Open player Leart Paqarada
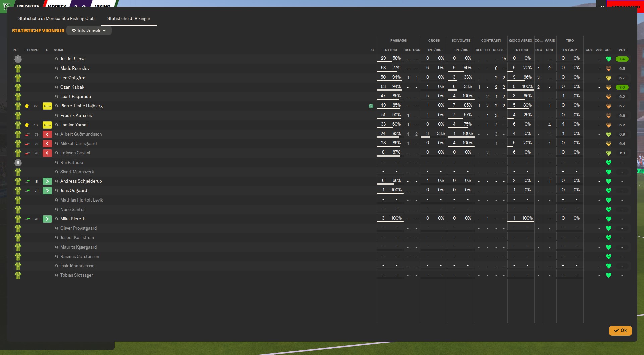The image size is (644, 355). click(75, 97)
